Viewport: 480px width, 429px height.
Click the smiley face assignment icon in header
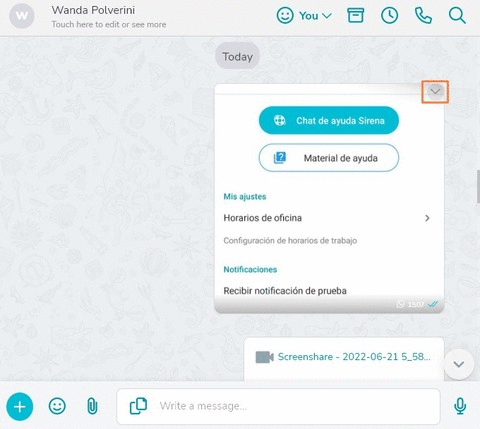click(285, 16)
